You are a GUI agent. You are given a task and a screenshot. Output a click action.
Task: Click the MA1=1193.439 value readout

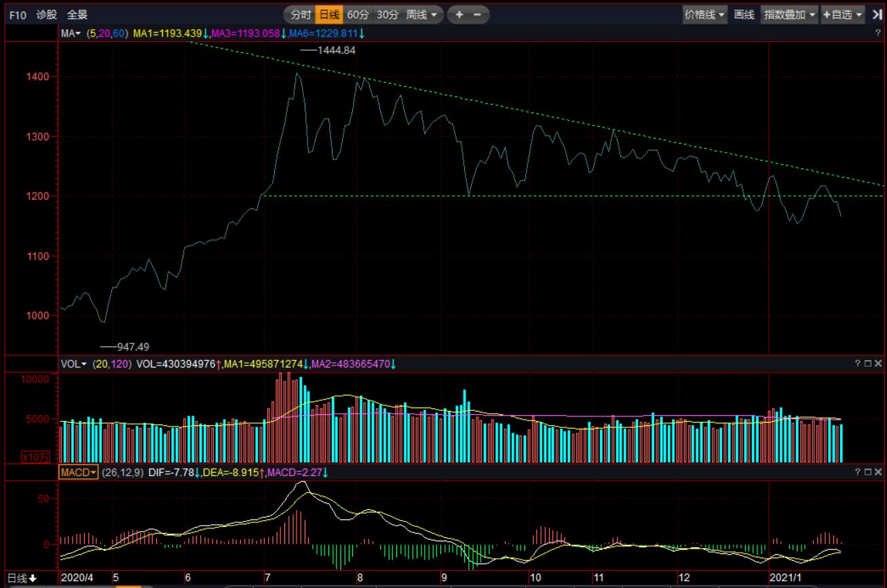[x=170, y=33]
